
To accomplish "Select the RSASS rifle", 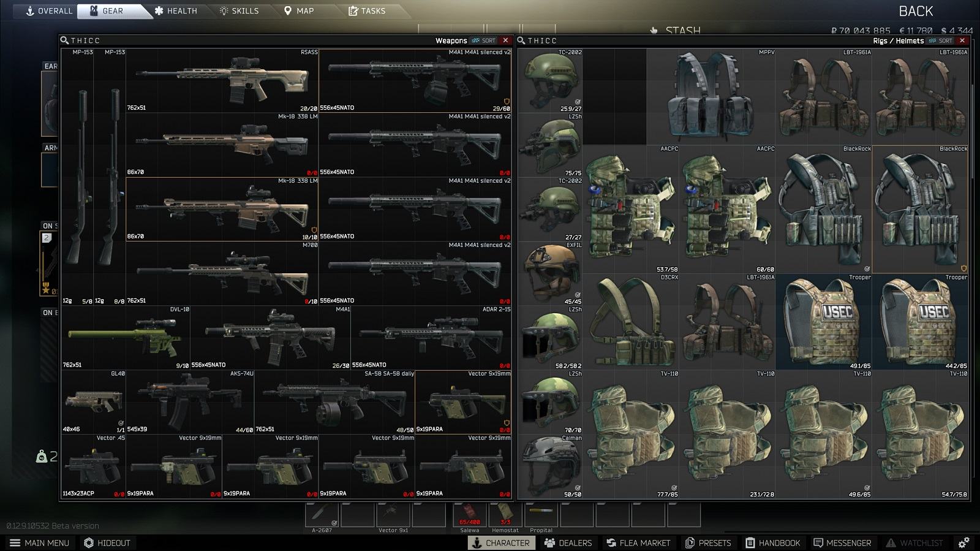I will [222, 81].
